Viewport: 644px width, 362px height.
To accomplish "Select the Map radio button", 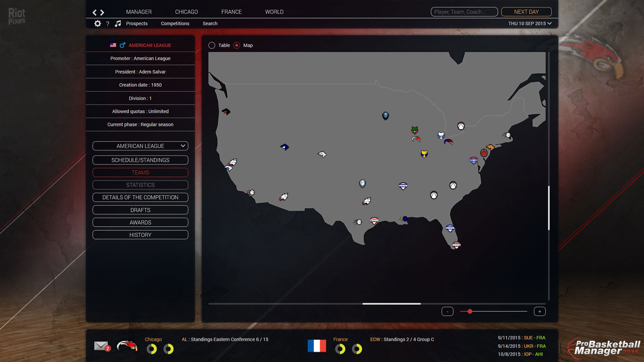I will [237, 45].
